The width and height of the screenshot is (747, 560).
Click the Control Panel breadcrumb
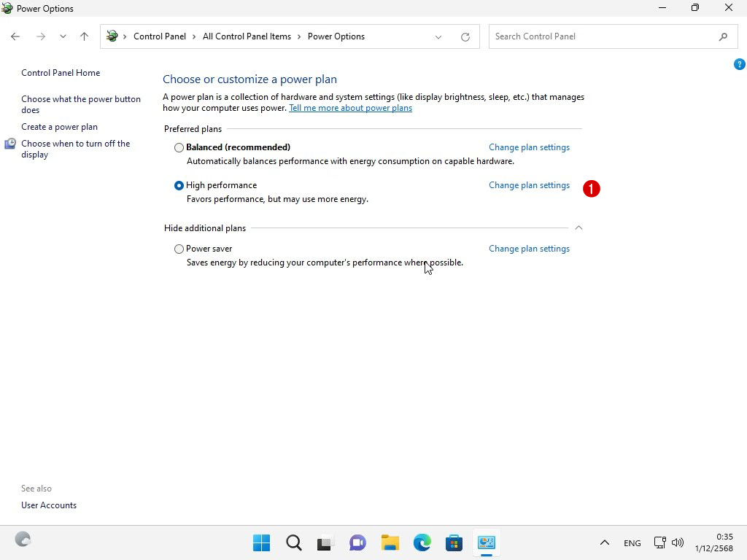tap(159, 36)
